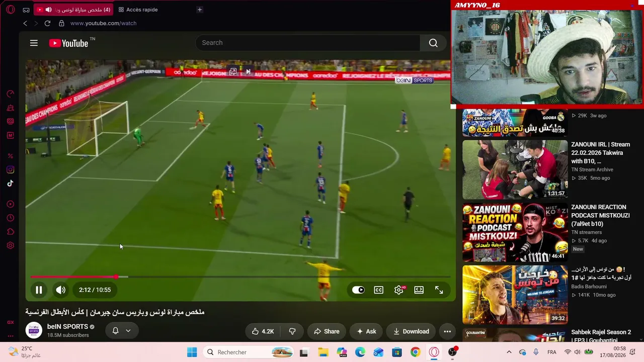Pause the video playback
The width and height of the screenshot is (644, 362).
point(39,290)
